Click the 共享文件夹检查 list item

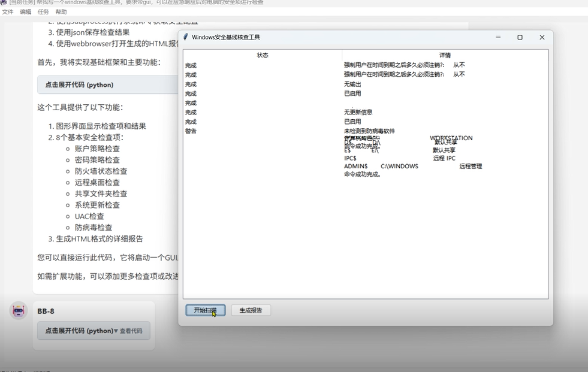101,193
